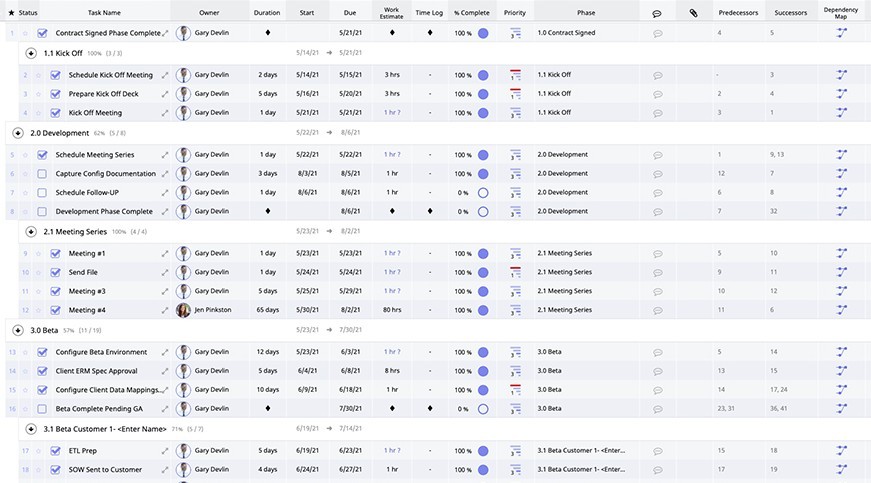Open dependency map for Beta Complete Pending GA
Image resolution: width=871 pixels, height=483 pixels.
coord(842,408)
